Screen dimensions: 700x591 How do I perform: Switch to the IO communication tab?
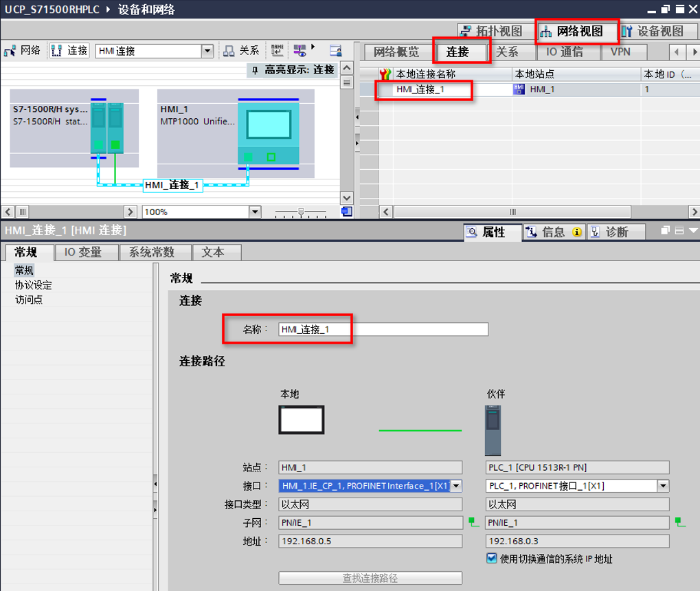coord(565,52)
